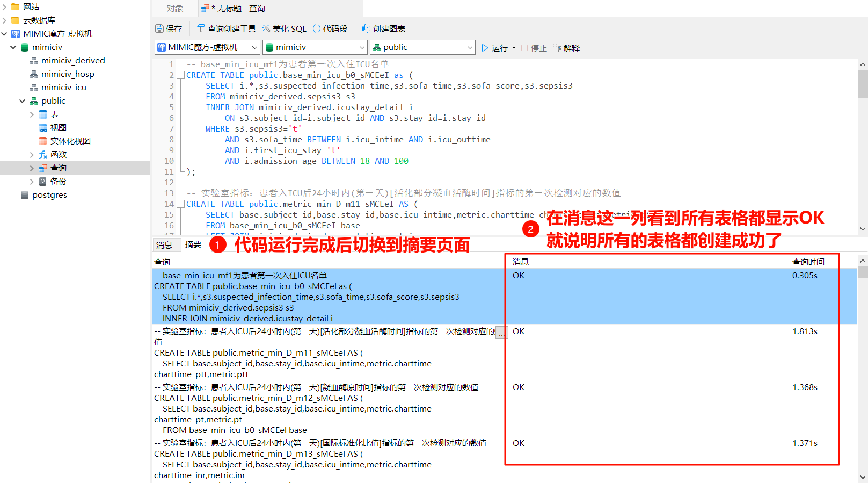Switch to the Objects (对象) tab
The width and height of the screenshot is (868, 483).
point(174,9)
